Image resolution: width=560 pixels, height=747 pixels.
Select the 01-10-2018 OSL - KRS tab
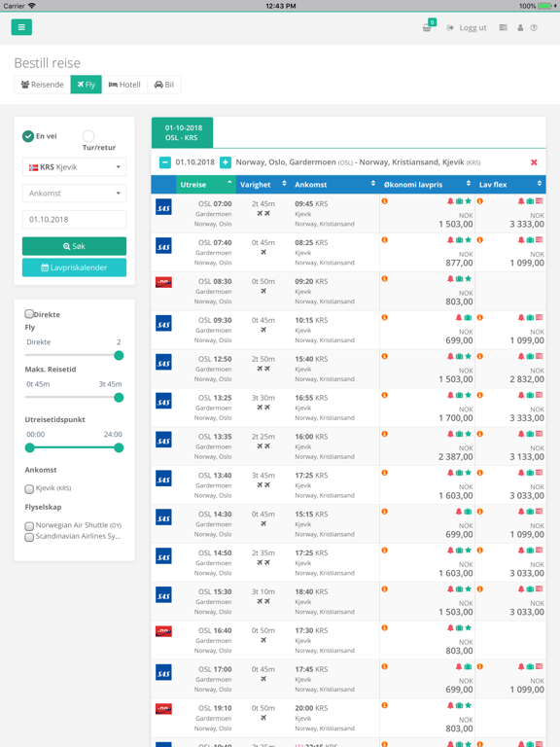[x=183, y=132]
